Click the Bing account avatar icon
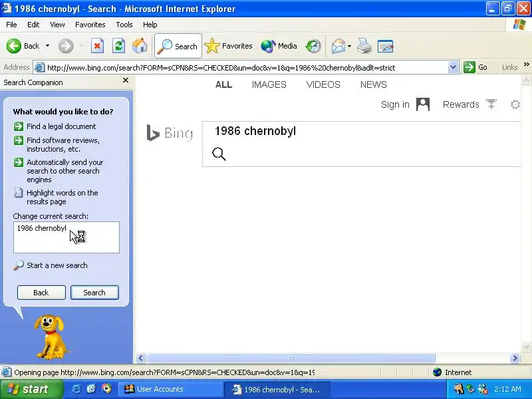Screen dimensions: 532x399 coord(423,104)
